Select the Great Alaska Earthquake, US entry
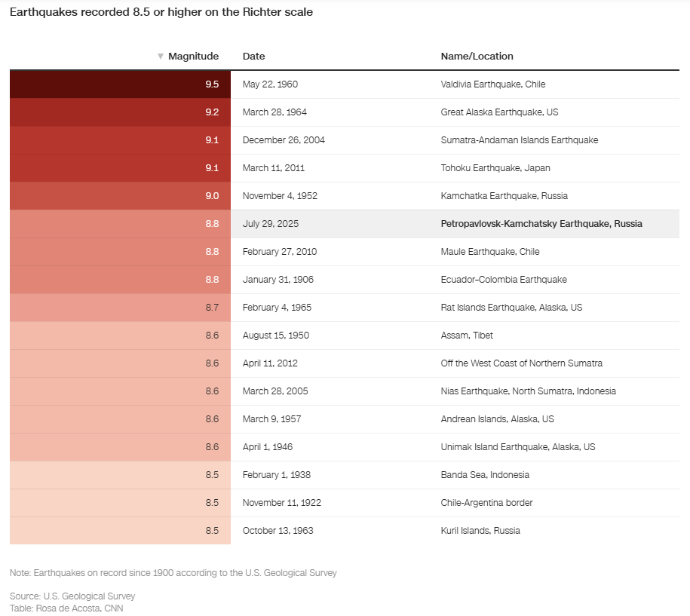 point(499,112)
